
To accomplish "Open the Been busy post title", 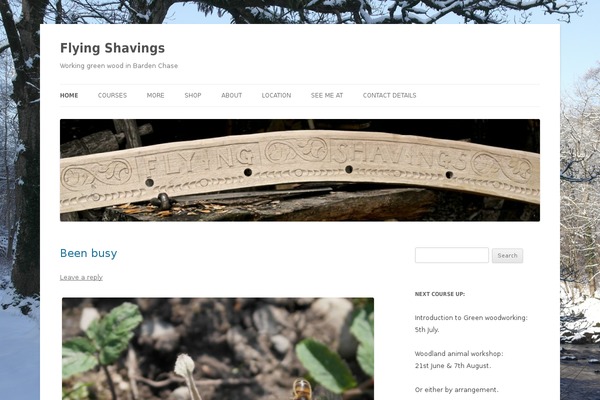I will [88, 253].
